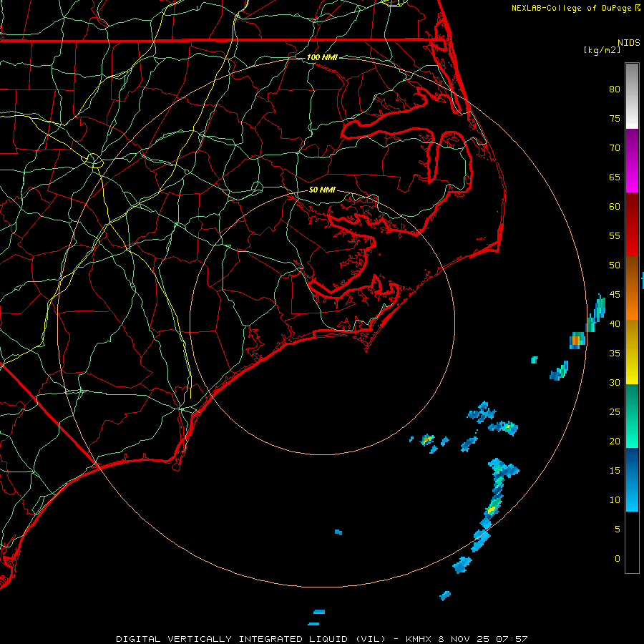The width and height of the screenshot is (644, 644).
Task: Click the 50 NMI range ring label
Action: coord(322,190)
